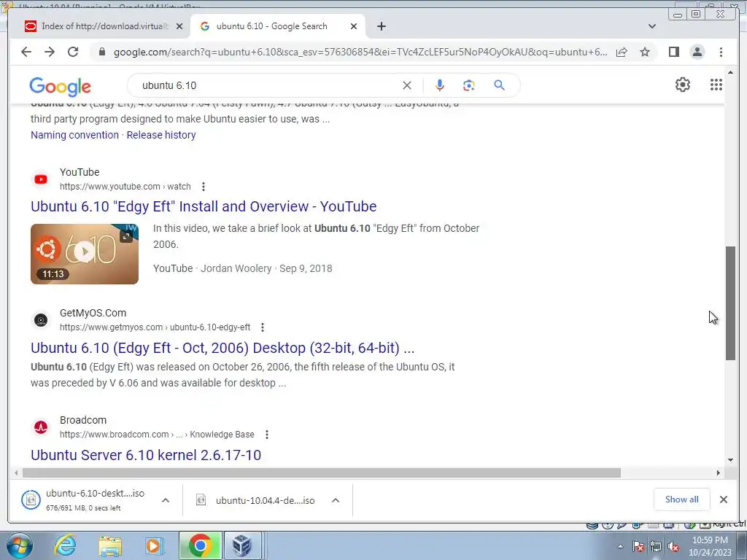Click the scroll down arrow

[730, 461]
